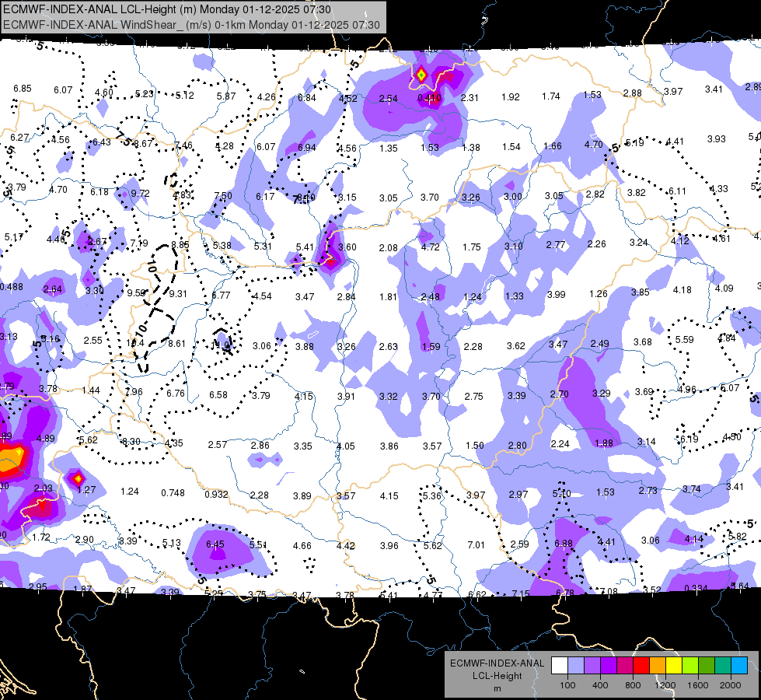Click the grid value 6.77
This screenshot has height=700, width=761.
(221, 296)
